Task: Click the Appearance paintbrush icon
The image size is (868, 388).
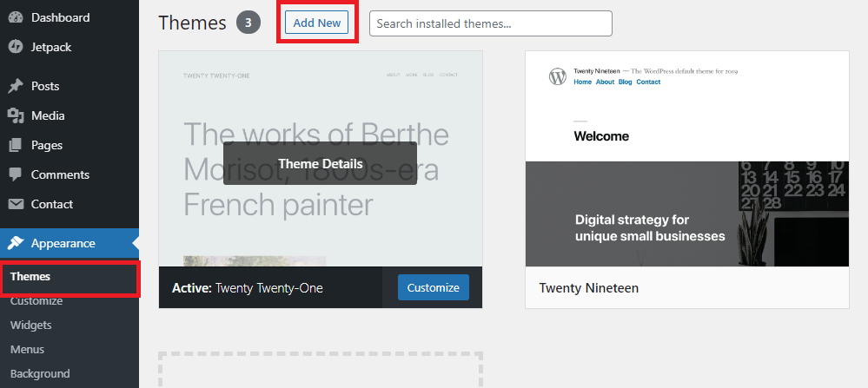Action: click(x=16, y=243)
